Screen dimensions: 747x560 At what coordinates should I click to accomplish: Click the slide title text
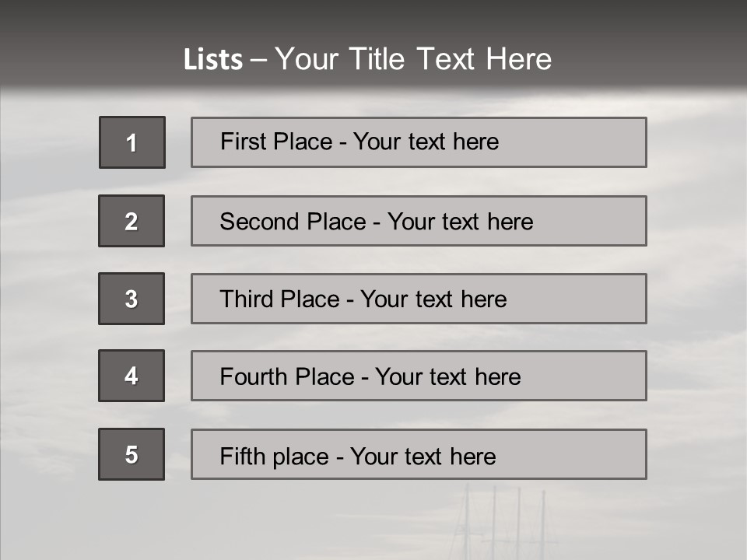(x=367, y=59)
